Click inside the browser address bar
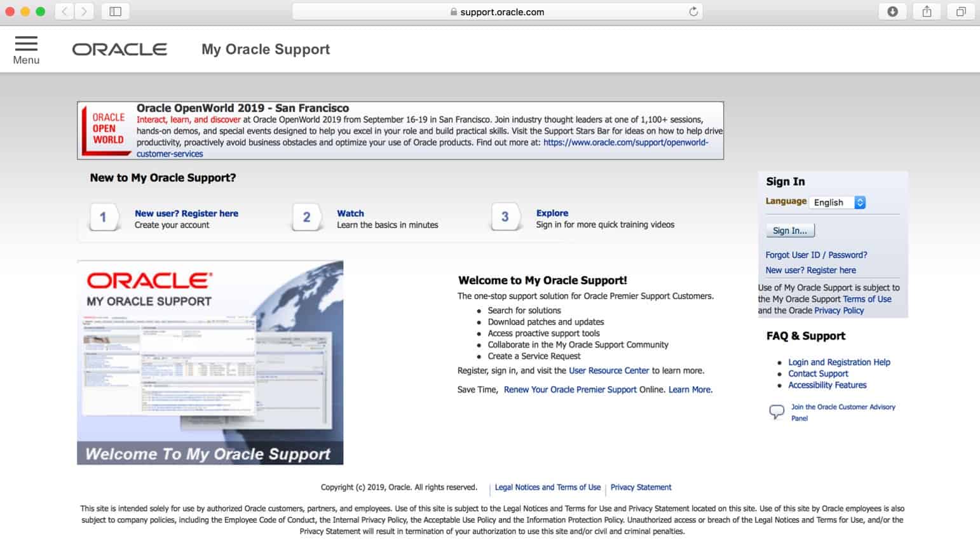Screen dimensions: 980x557 click(x=500, y=11)
